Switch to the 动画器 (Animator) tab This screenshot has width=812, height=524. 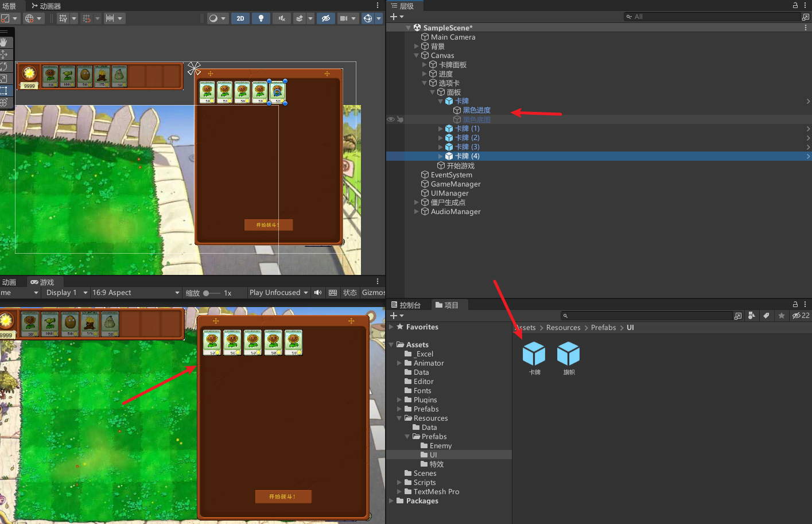point(46,6)
